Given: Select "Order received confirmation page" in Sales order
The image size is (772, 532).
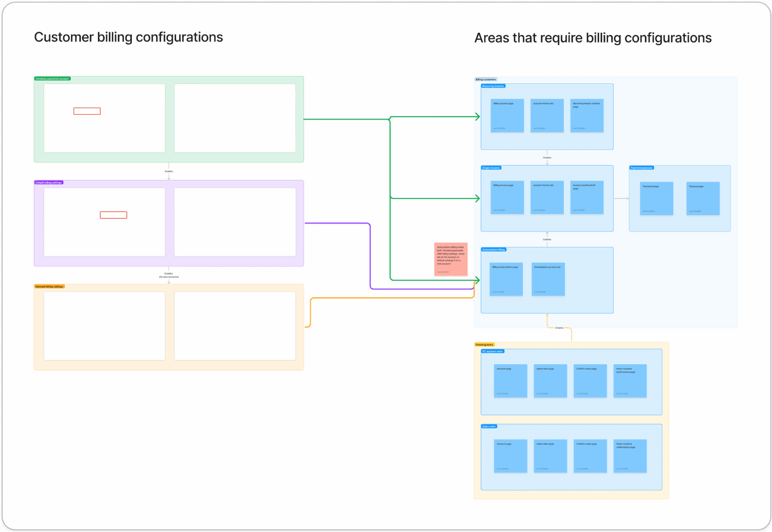Looking at the screenshot, I should pos(630,456).
